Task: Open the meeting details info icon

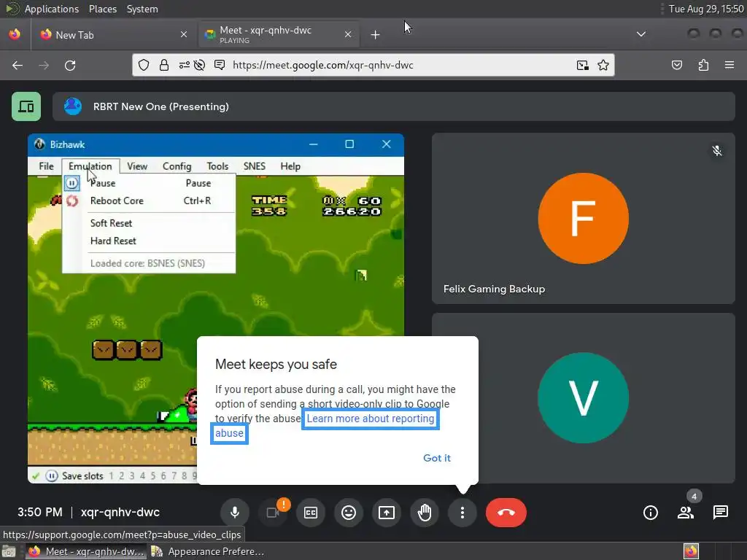Action: pyautogui.click(x=650, y=513)
